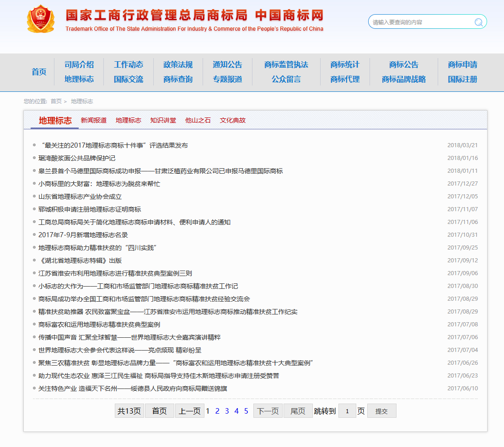Click 下一页 to view next page

tap(268, 410)
